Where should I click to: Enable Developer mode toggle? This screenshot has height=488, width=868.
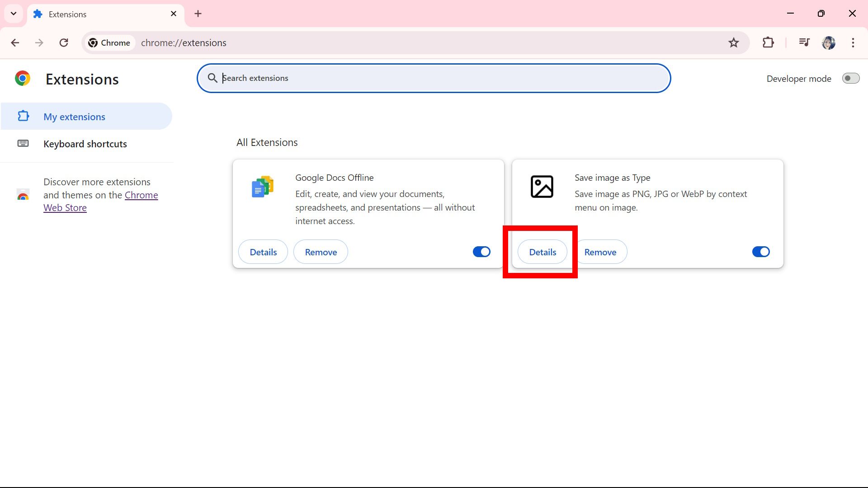coord(849,78)
